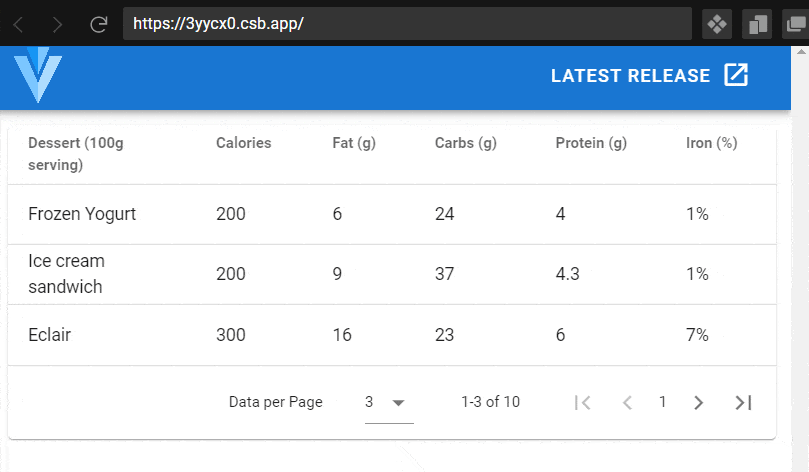Sort by the Calories column header
This screenshot has height=472, width=809.
point(243,143)
